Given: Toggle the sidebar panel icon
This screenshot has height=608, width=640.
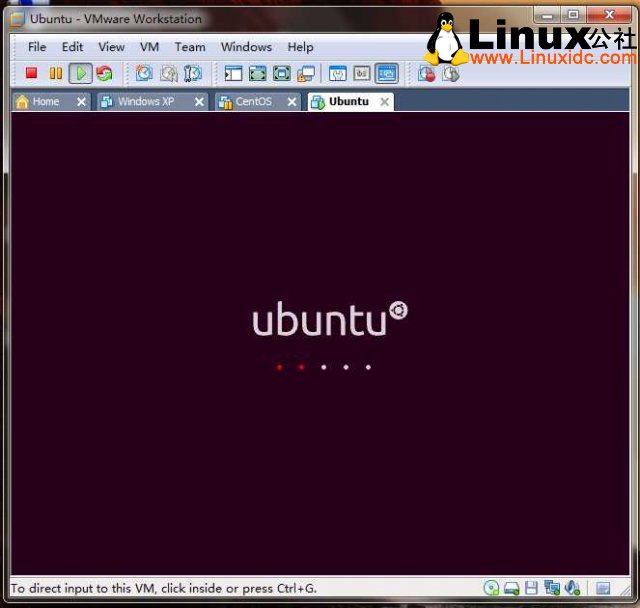Looking at the screenshot, I should [x=233, y=73].
